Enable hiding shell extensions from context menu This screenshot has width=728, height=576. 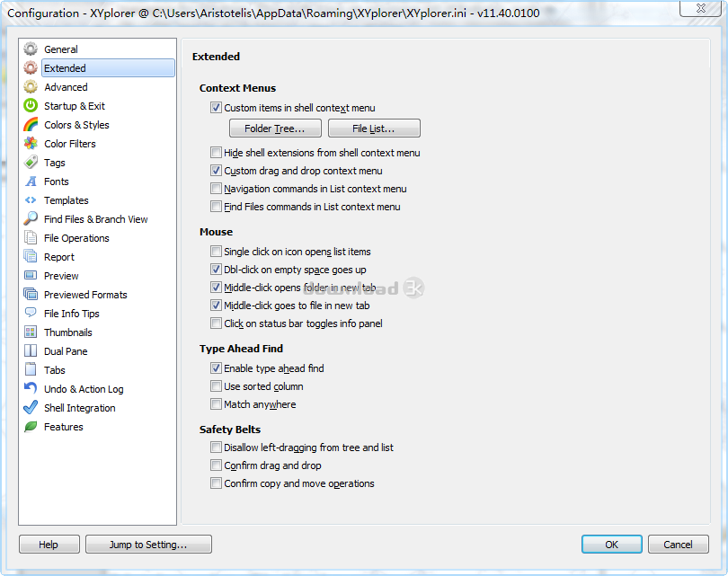[216, 153]
